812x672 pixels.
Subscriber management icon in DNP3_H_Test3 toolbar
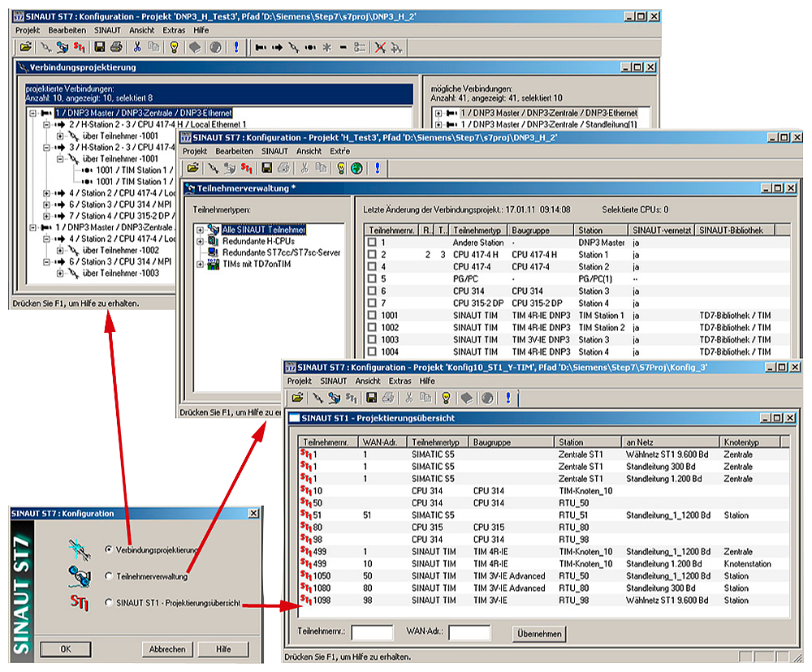click(x=63, y=48)
